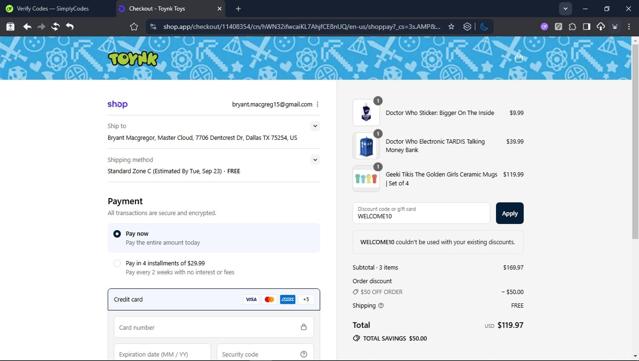Click the Credit card payment header
This screenshot has height=361, width=639.
pos(214,299)
